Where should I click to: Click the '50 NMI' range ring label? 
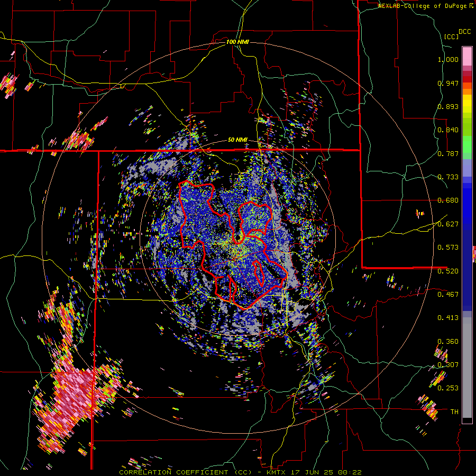pyautogui.click(x=237, y=140)
